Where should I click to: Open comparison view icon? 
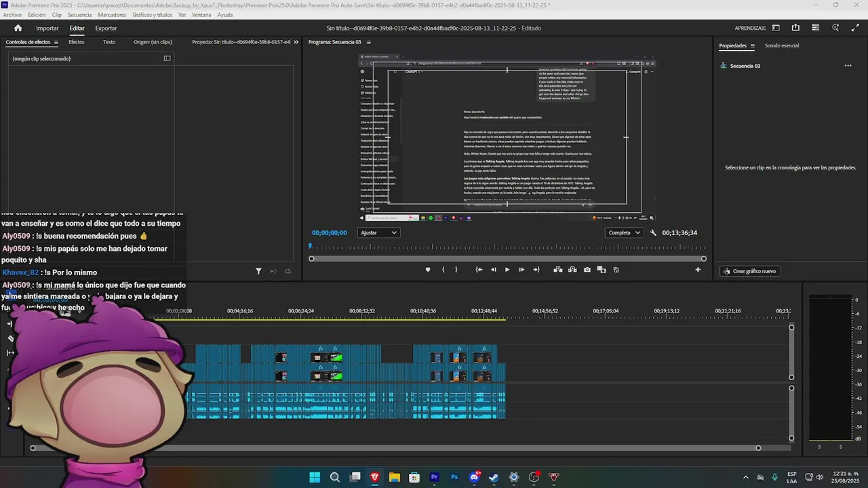click(601, 270)
